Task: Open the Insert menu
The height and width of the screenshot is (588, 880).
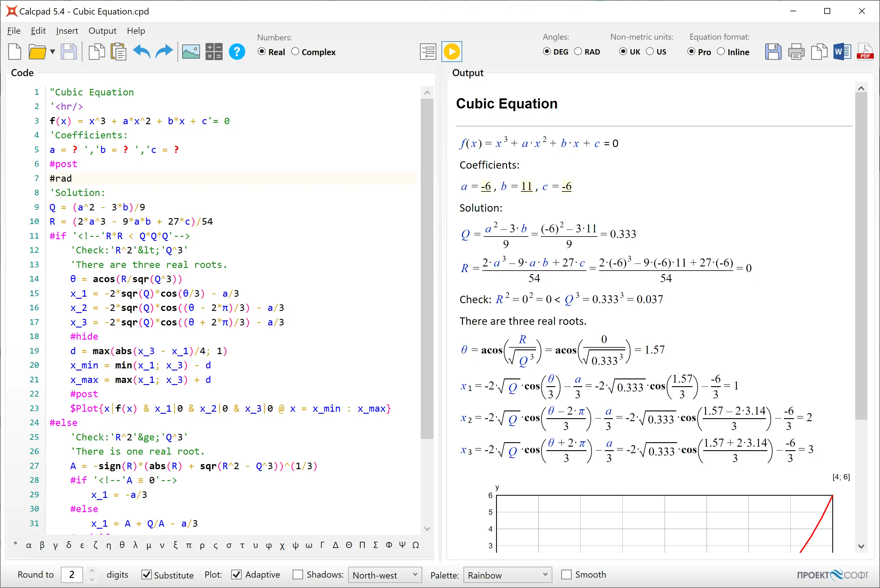Action: pyautogui.click(x=67, y=31)
